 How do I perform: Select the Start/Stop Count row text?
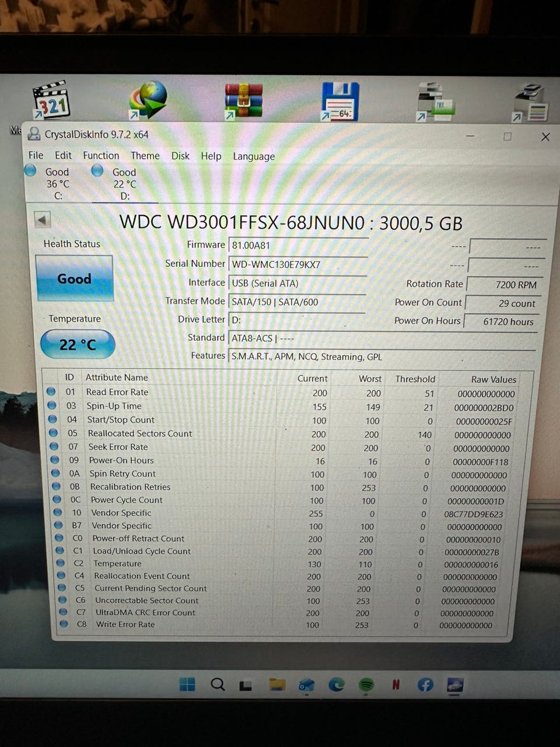click(x=121, y=420)
